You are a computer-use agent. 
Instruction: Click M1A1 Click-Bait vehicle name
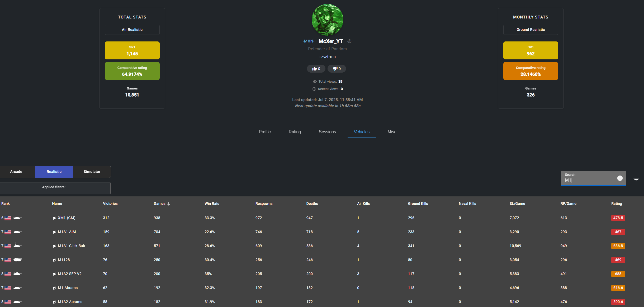click(72, 246)
